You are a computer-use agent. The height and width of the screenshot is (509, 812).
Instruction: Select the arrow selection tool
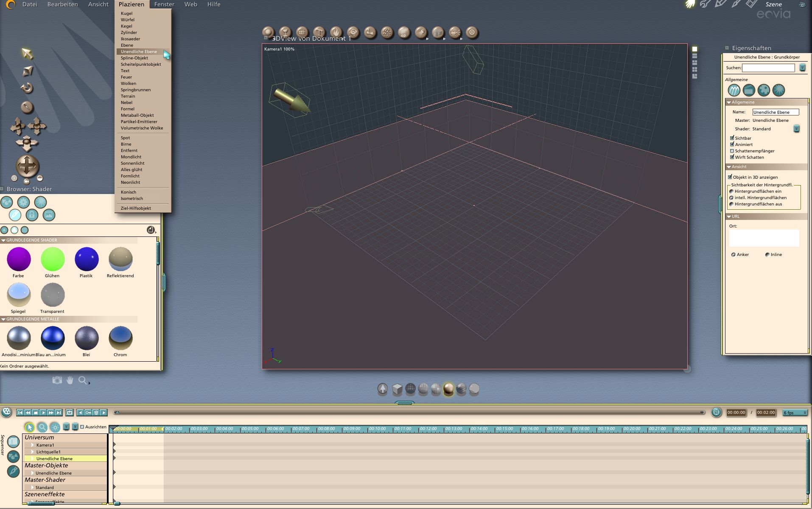click(27, 53)
